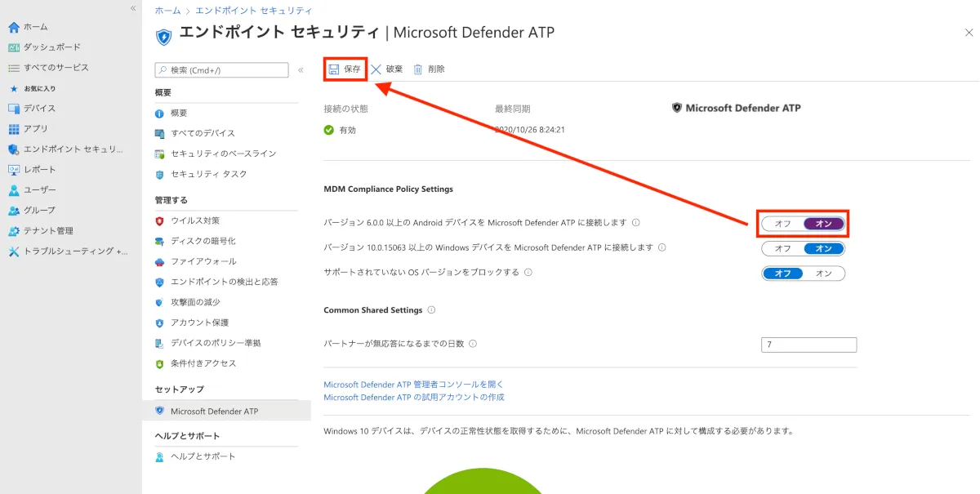Viewport: 980px width, 494px height.
Task: Click the 条件付きアクセス icon
Action: pyautogui.click(x=159, y=363)
